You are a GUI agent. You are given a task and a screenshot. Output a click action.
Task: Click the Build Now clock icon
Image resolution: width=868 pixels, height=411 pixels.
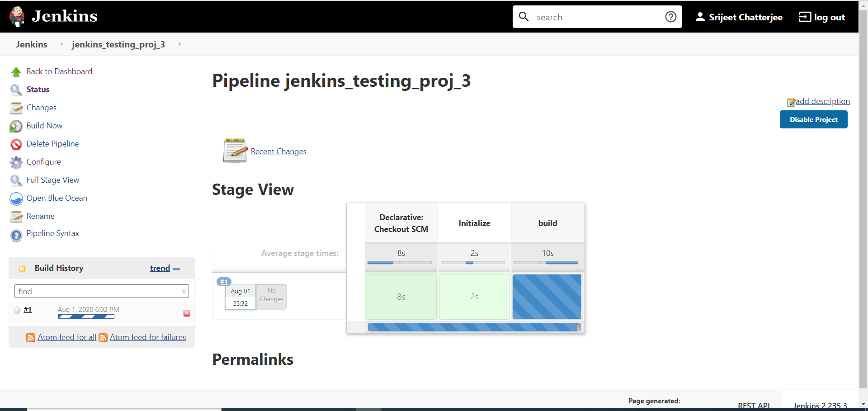[16, 126]
